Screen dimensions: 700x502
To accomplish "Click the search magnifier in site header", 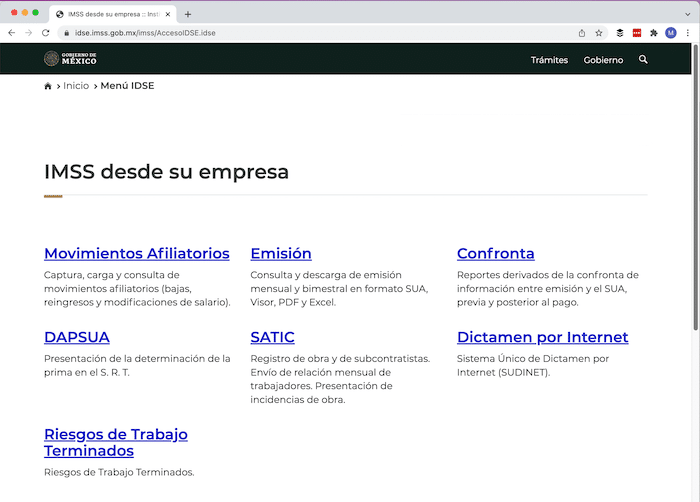I will (643, 59).
